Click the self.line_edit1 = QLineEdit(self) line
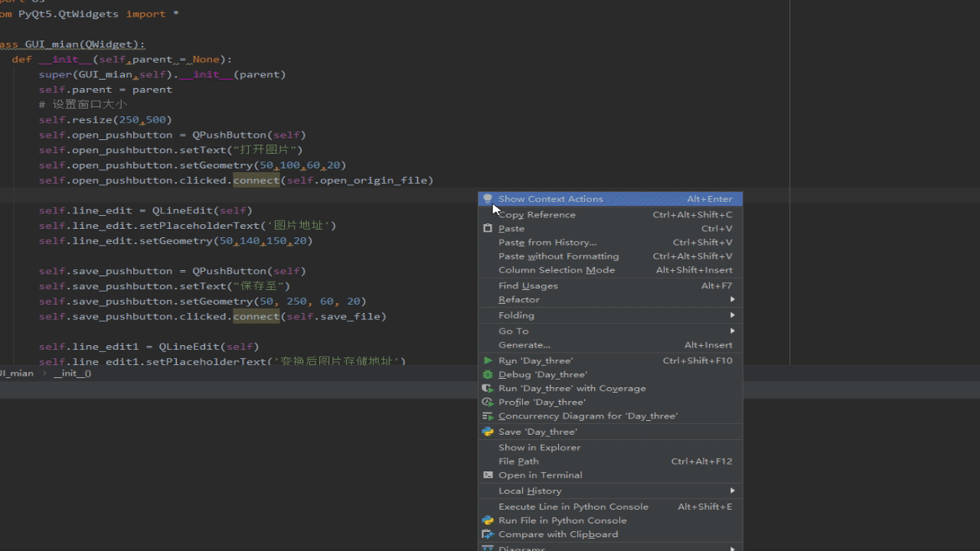The width and height of the screenshot is (980, 551). pos(149,347)
